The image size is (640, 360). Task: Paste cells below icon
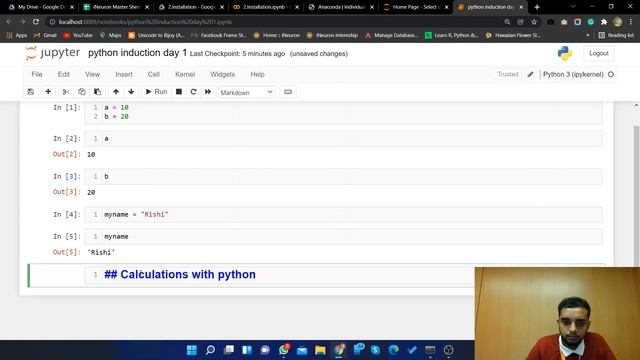97,92
